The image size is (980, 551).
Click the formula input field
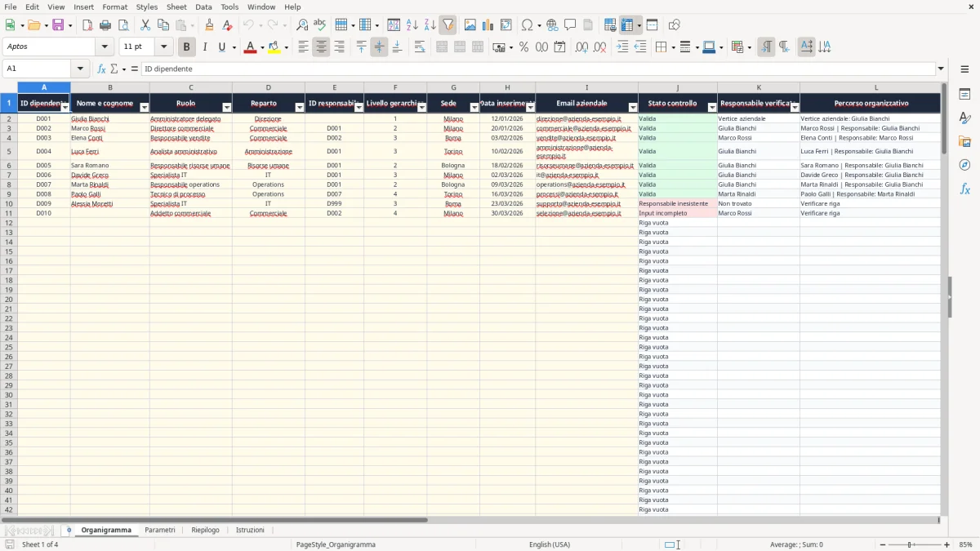point(538,69)
